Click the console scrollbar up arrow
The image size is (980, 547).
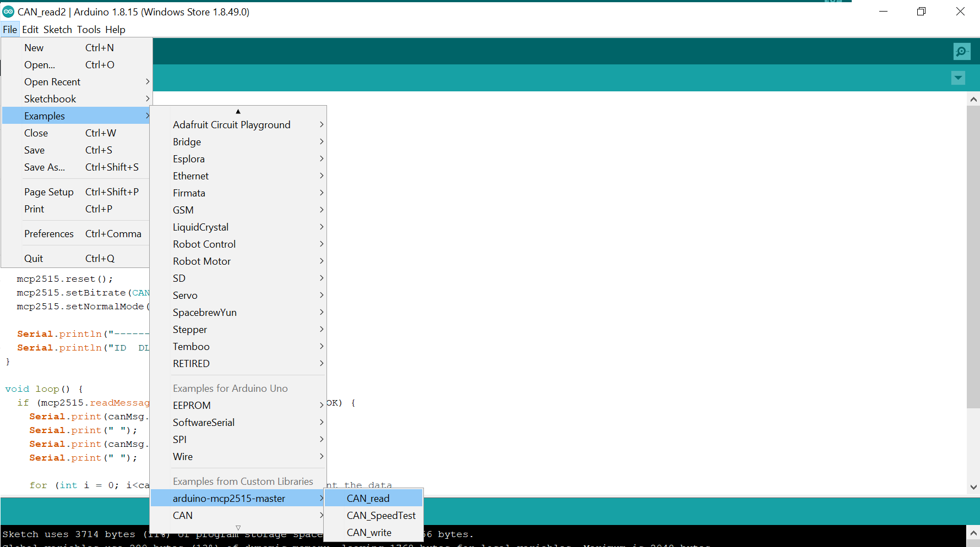pos(973,533)
